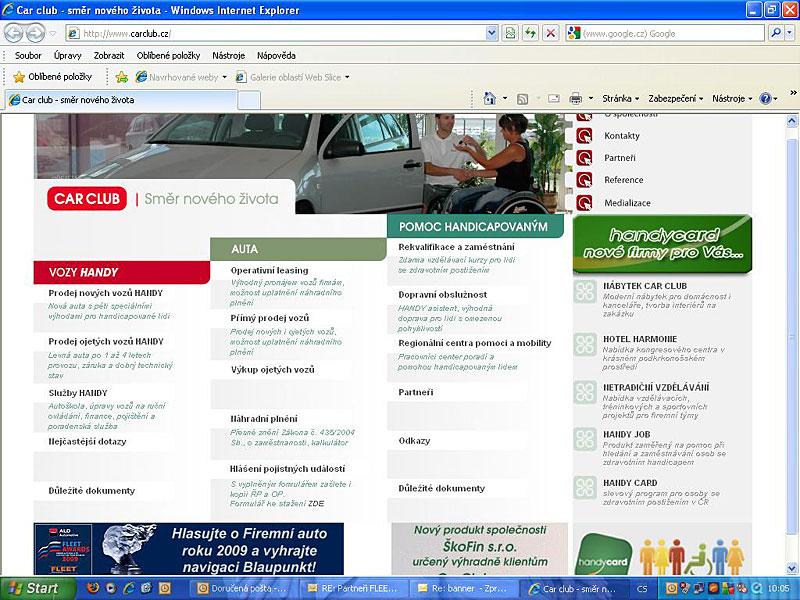
Task: Open the Výkup ojetých vozů link
Action: [272, 369]
